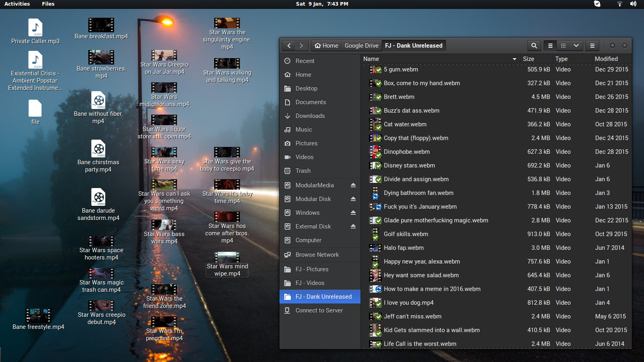Click the search icon in Files toolbar
Image resolution: width=644 pixels, height=362 pixels.
tap(534, 46)
